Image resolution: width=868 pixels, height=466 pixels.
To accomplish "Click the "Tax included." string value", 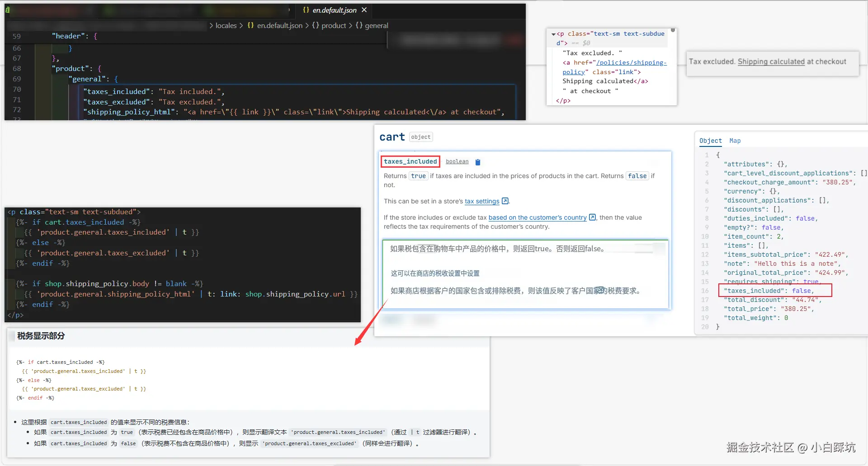I will click(x=190, y=92).
